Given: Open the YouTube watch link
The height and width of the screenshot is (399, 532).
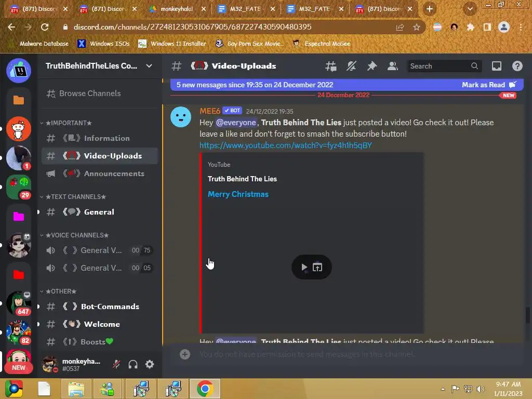Looking at the screenshot, I should (285, 145).
